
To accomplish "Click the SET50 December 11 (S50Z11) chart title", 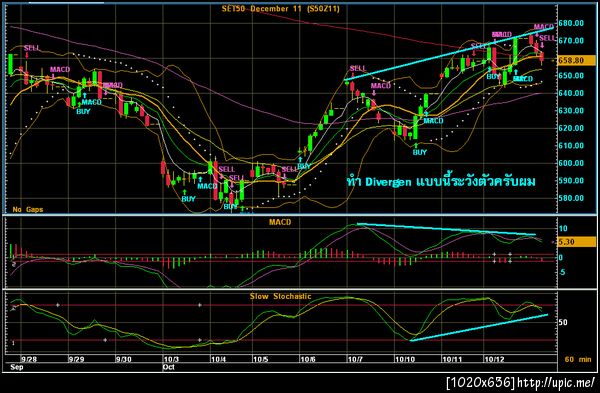I will [x=280, y=8].
